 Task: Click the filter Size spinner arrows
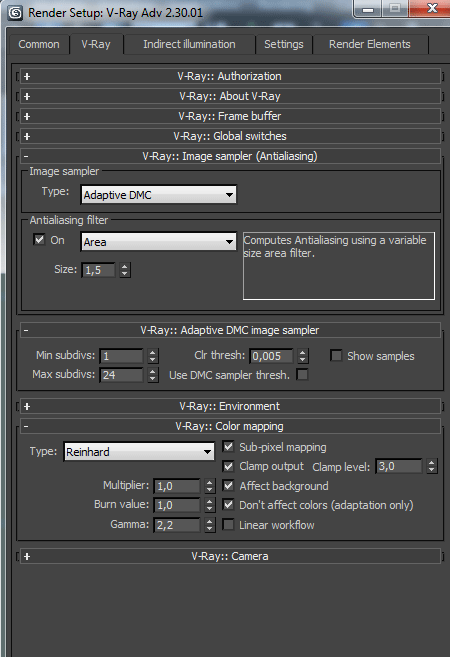tap(125, 270)
